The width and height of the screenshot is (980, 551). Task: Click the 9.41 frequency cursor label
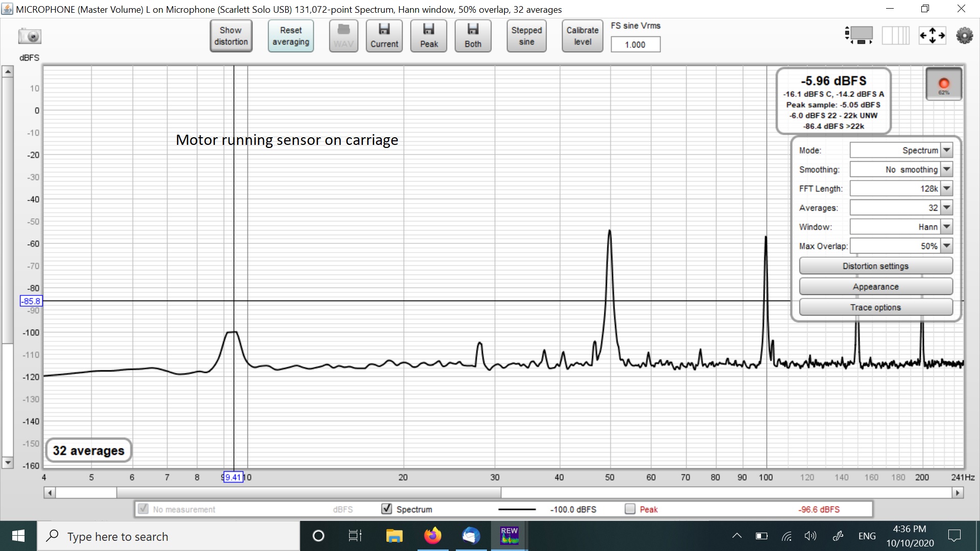pos(233,478)
